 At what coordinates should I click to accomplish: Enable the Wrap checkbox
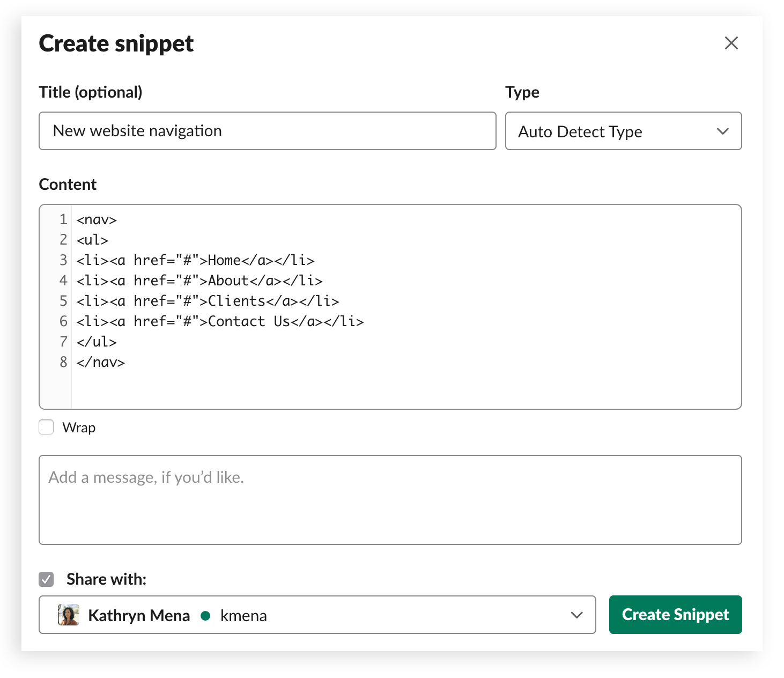(47, 428)
